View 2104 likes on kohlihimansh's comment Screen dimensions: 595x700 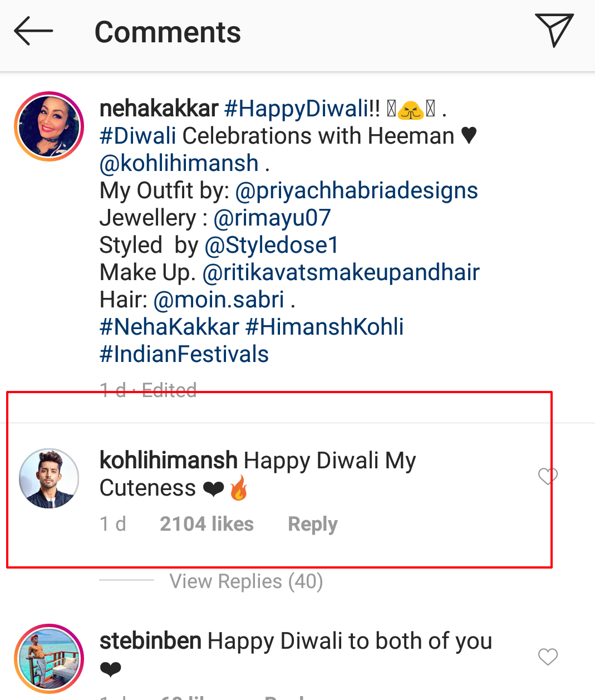pyautogui.click(x=206, y=524)
